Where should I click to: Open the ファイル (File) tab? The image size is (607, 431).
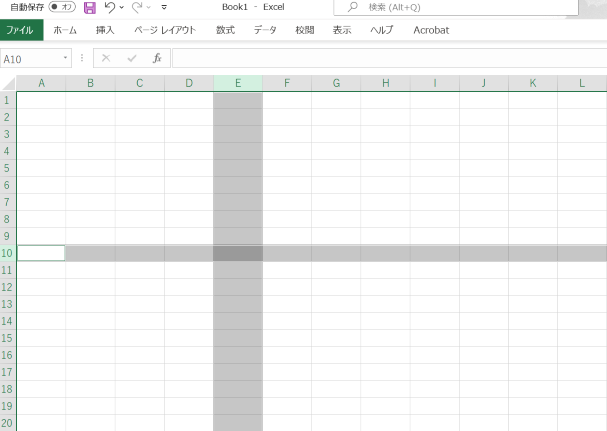(x=21, y=30)
